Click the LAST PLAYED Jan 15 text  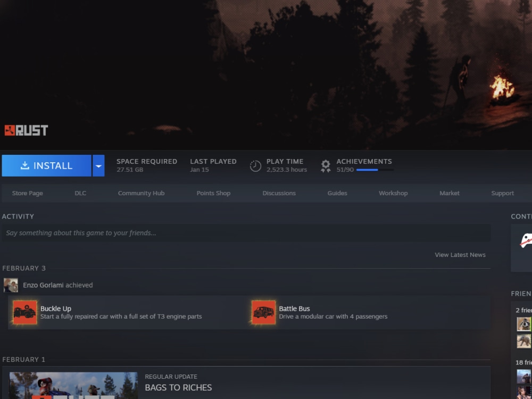point(213,165)
